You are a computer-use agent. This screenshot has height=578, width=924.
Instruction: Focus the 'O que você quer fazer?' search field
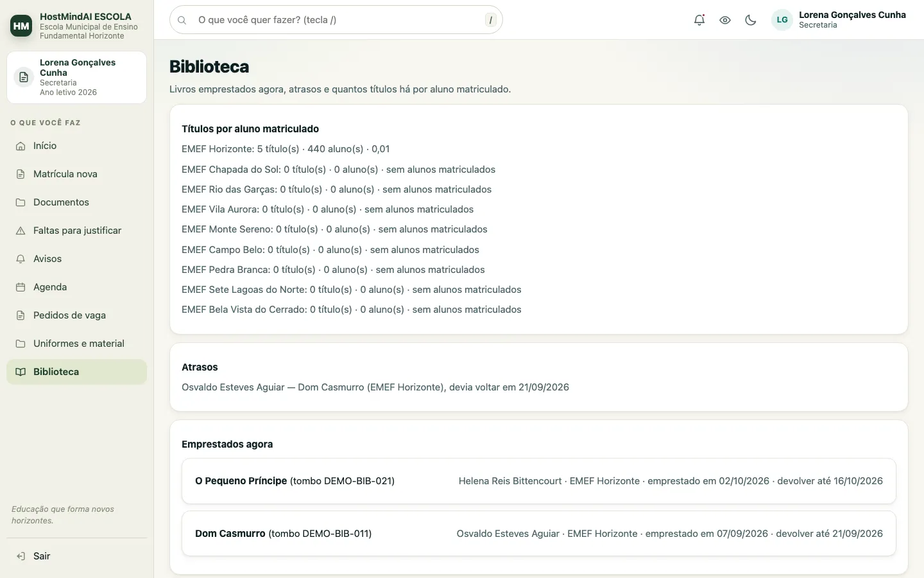click(x=336, y=20)
